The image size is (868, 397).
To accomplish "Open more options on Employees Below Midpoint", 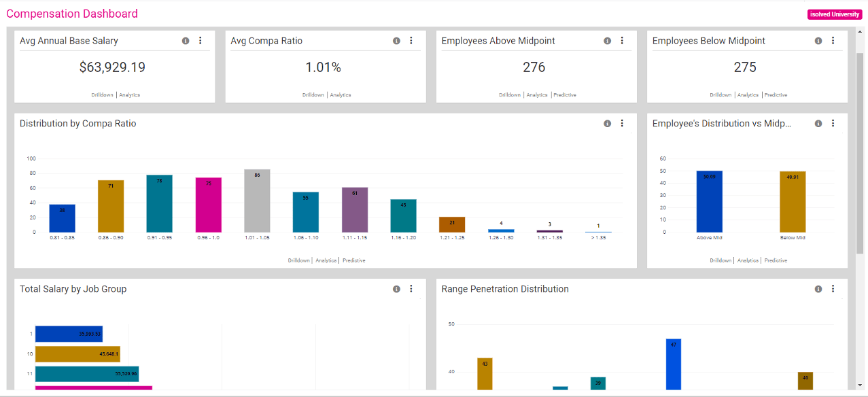I will (x=833, y=41).
